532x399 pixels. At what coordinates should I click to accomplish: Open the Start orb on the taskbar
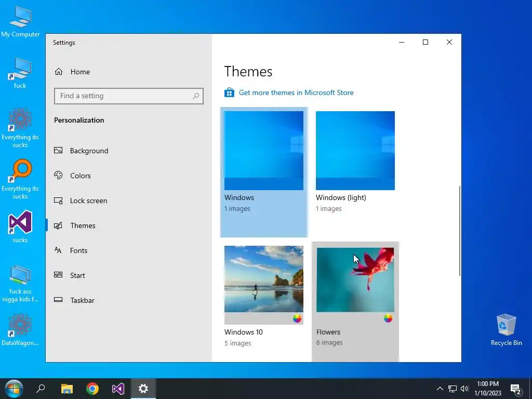click(14, 389)
